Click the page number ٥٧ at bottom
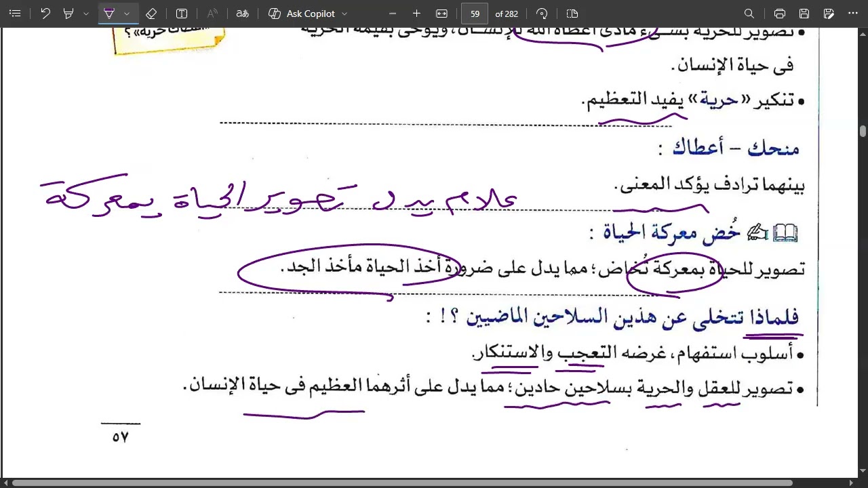868x488 pixels. pyautogui.click(x=120, y=438)
